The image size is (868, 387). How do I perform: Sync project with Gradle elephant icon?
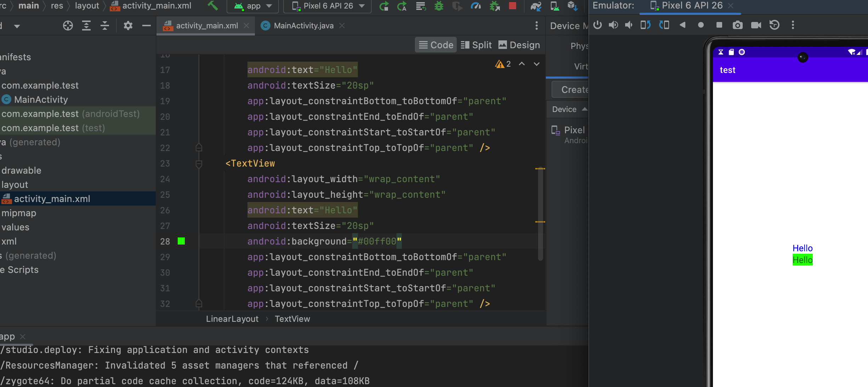tap(536, 6)
